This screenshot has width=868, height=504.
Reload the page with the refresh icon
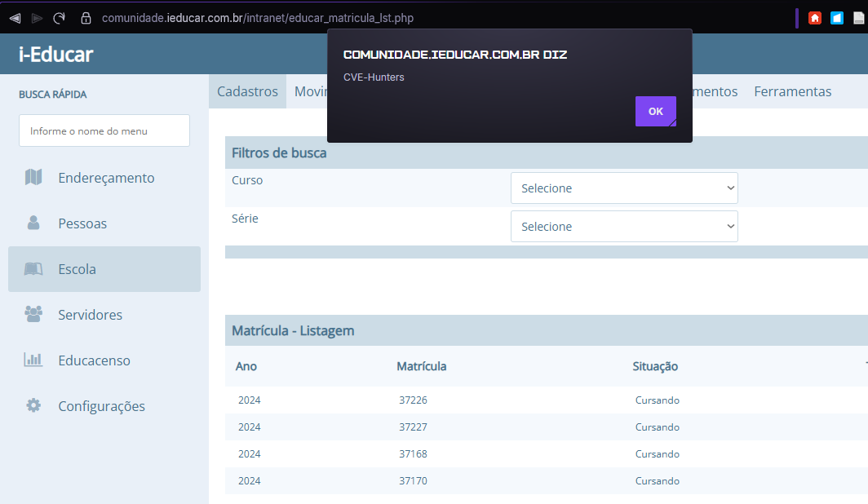(60, 18)
